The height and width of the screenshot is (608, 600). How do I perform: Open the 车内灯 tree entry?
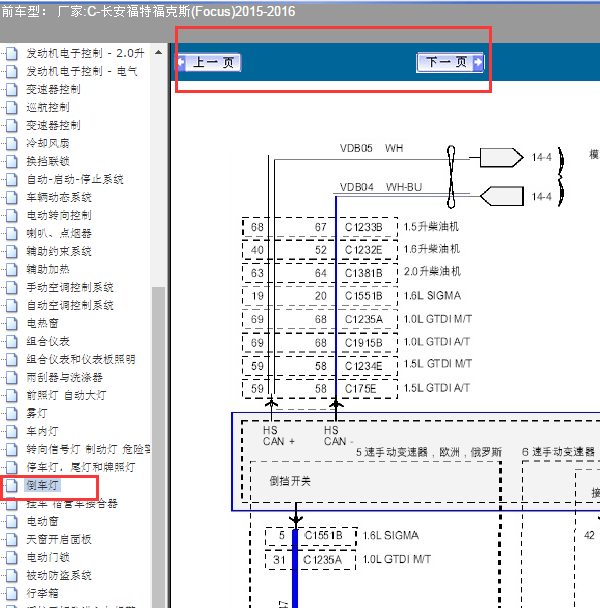pos(43,431)
